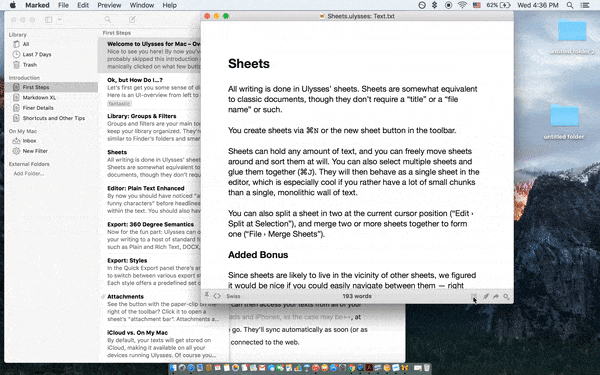Click the Wi-Fi menu bar icon
This screenshot has height=375, width=600.
tap(462, 5)
